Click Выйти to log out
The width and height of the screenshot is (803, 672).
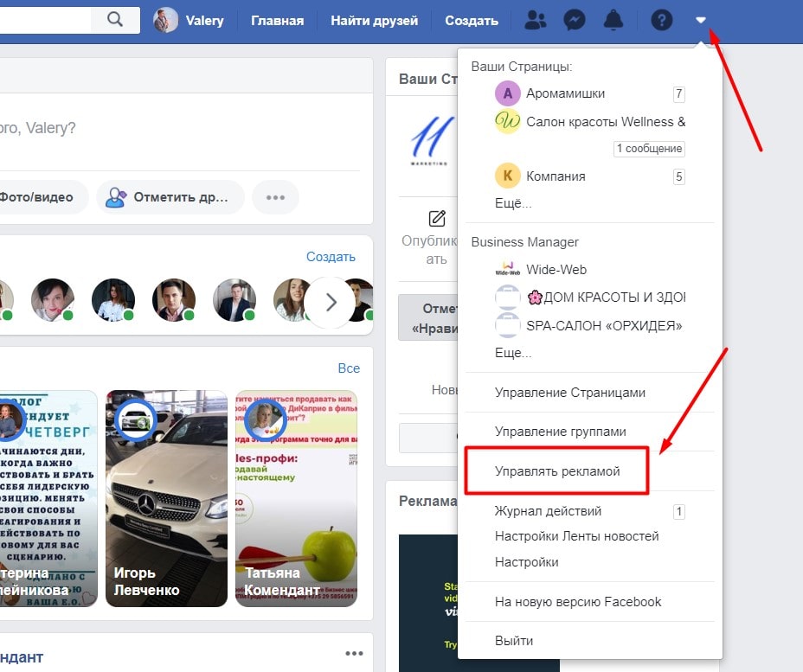[513, 640]
